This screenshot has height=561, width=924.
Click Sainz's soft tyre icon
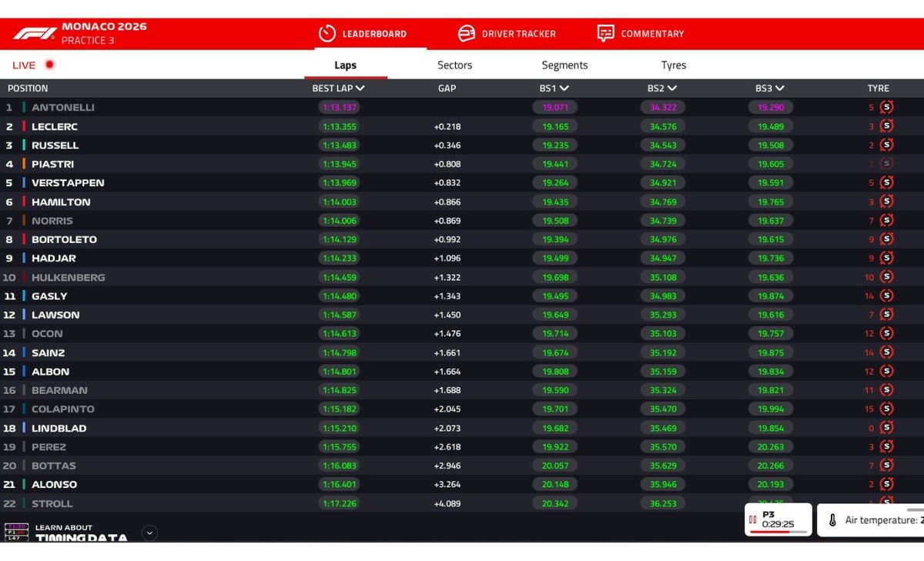tap(886, 352)
